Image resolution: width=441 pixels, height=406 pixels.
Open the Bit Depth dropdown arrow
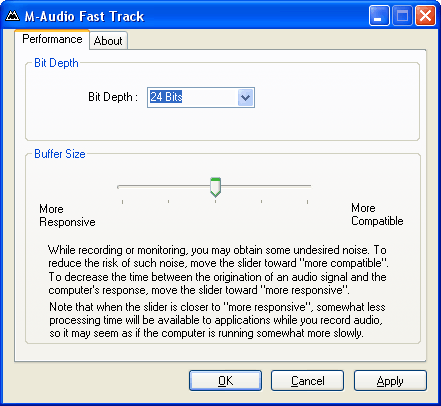[x=246, y=98]
